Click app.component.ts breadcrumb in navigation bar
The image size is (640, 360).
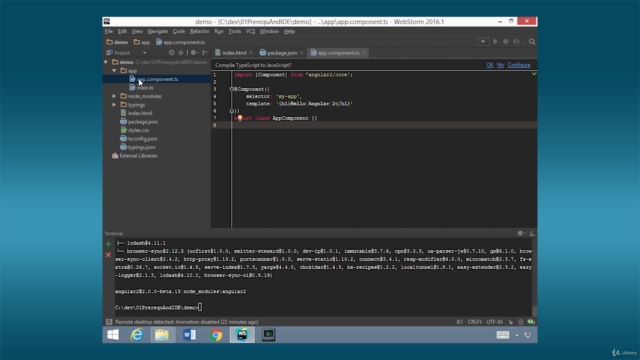tap(180, 42)
